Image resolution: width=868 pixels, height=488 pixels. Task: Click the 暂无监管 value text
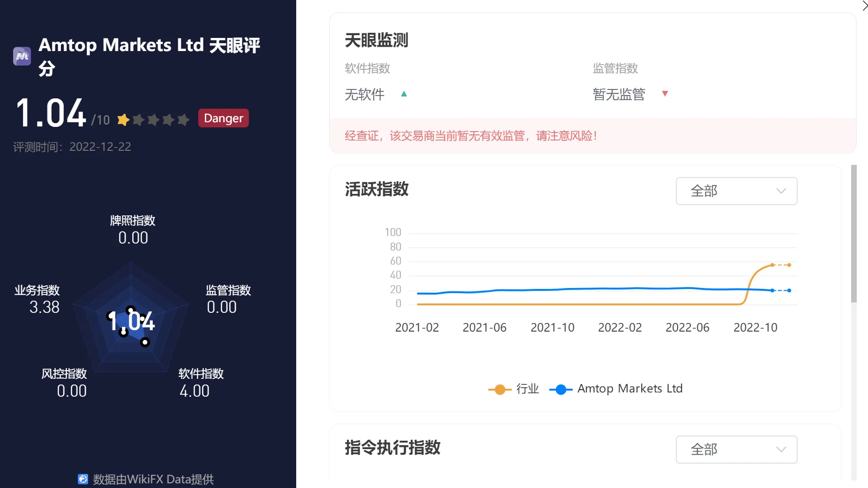619,95
